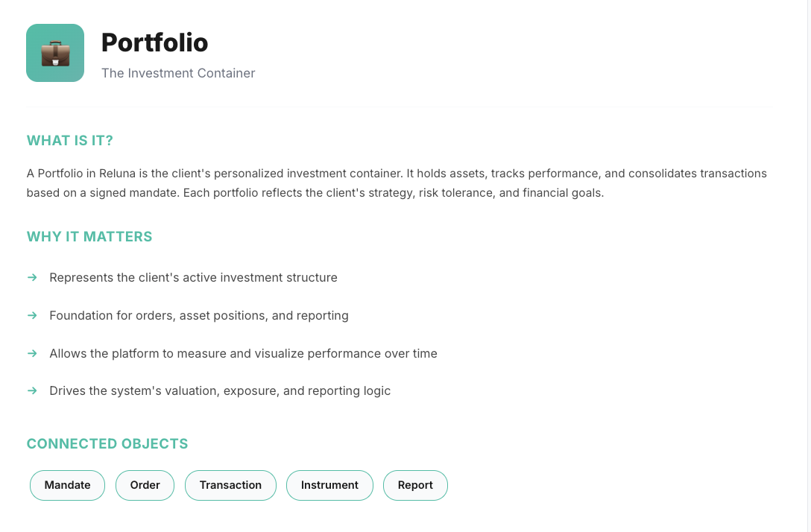Click arrow icon beside 'Foundation for orders' bullet
The height and width of the screenshot is (532, 811).
tap(32, 315)
